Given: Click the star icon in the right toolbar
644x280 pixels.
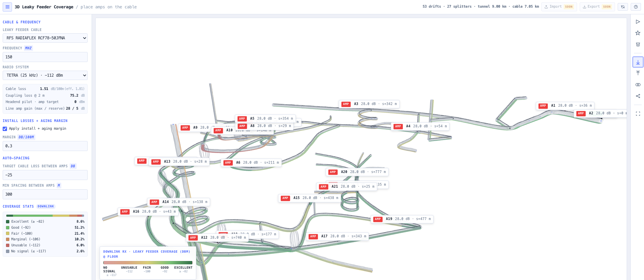Looking at the screenshot, I should 638,33.
